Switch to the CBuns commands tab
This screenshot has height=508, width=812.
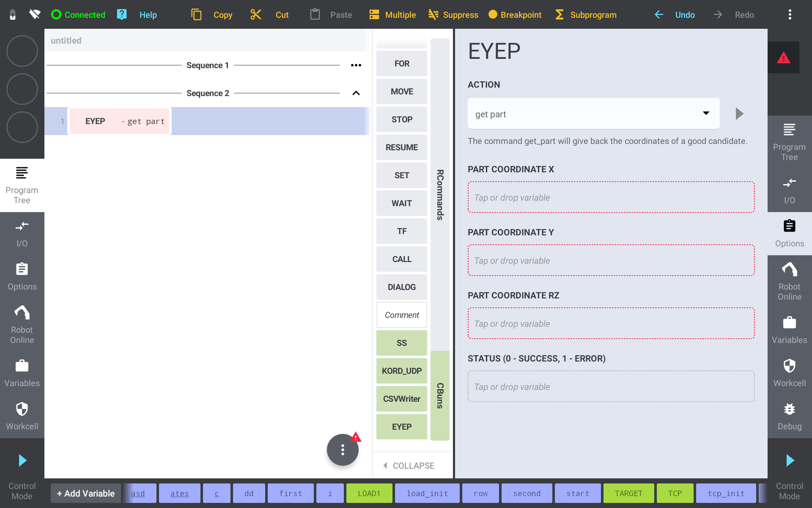(x=440, y=395)
